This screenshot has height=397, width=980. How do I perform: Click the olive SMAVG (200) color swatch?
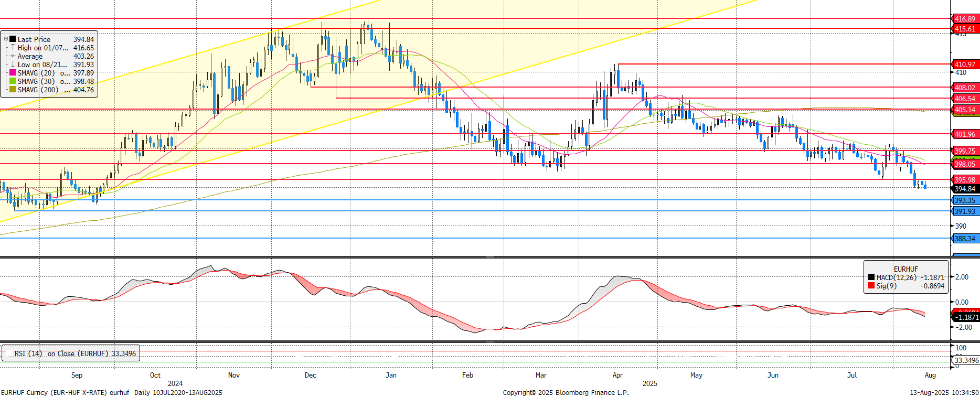[x=13, y=90]
